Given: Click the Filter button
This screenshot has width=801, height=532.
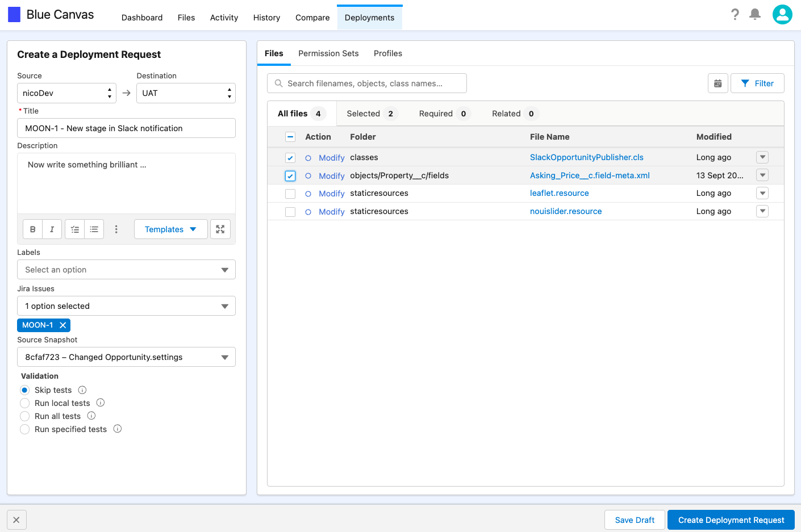Looking at the screenshot, I should click(x=757, y=83).
